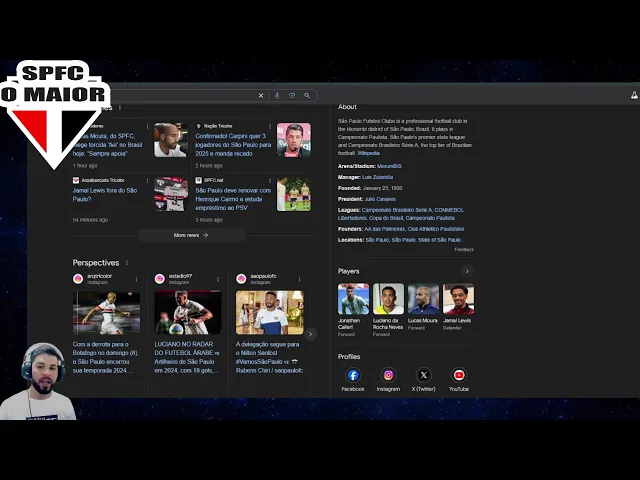640x480 pixels.
Task: Expand Players list with the arrow
Action: point(467,271)
